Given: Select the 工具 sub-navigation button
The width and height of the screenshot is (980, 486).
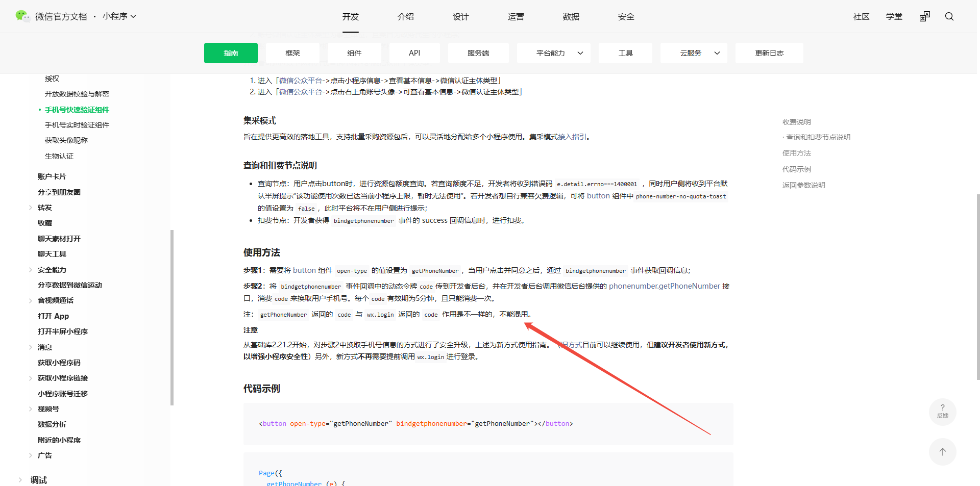Looking at the screenshot, I should [625, 53].
